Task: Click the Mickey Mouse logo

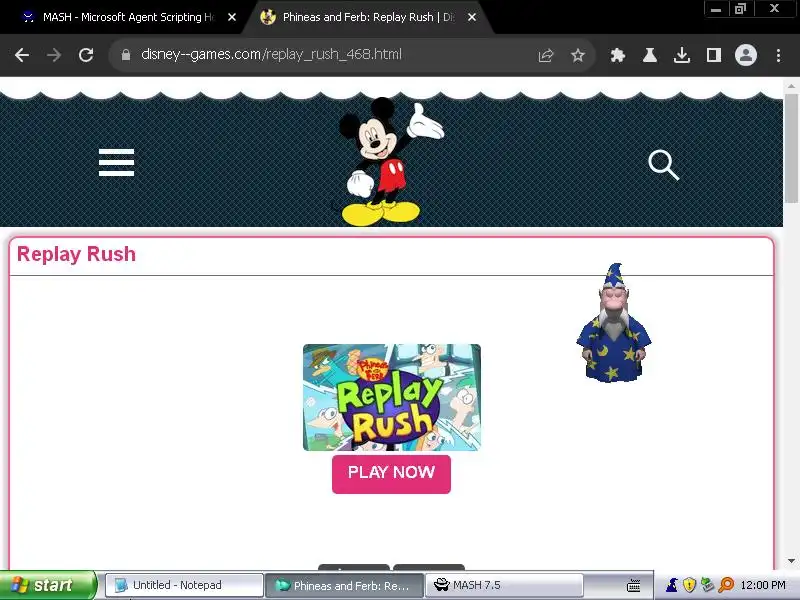Action: click(x=390, y=161)
